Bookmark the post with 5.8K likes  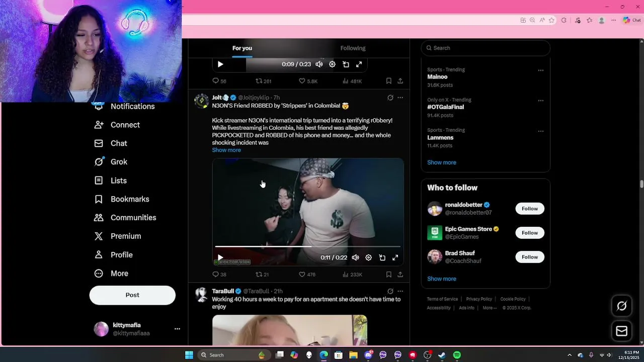[388, 81]
